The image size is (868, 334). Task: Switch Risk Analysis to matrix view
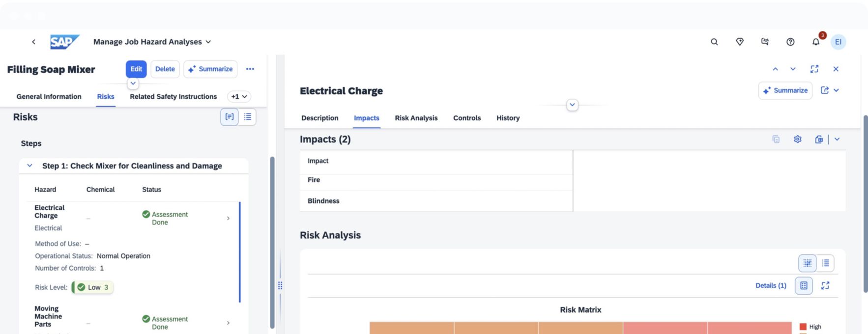pyautogui.click(x=807, y=263)
